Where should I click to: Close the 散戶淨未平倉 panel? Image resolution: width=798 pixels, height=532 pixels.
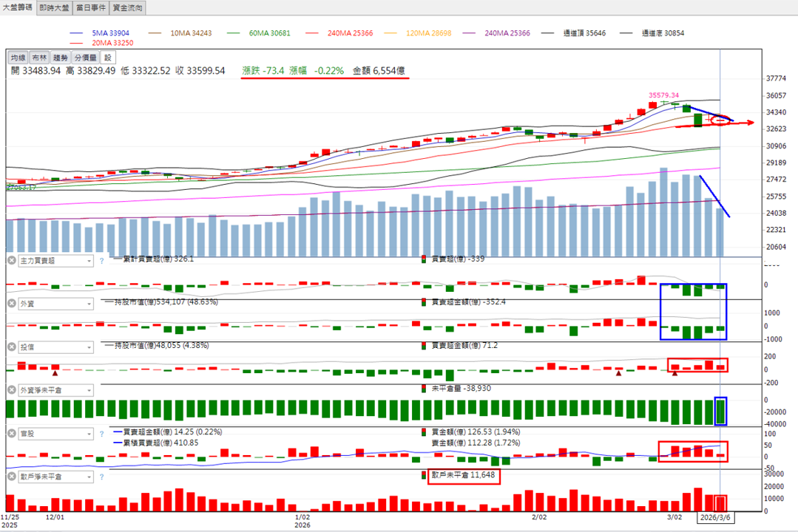pyautogui.click(x=12, y=477)
